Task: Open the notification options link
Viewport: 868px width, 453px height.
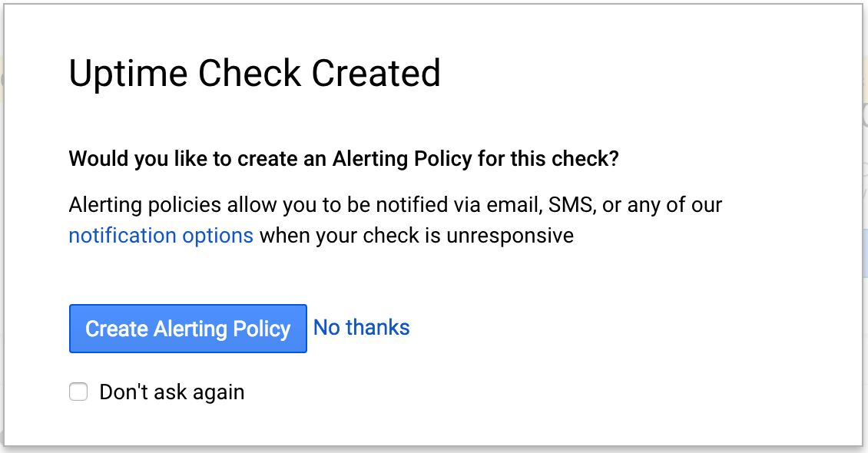Action: [161, 235]
